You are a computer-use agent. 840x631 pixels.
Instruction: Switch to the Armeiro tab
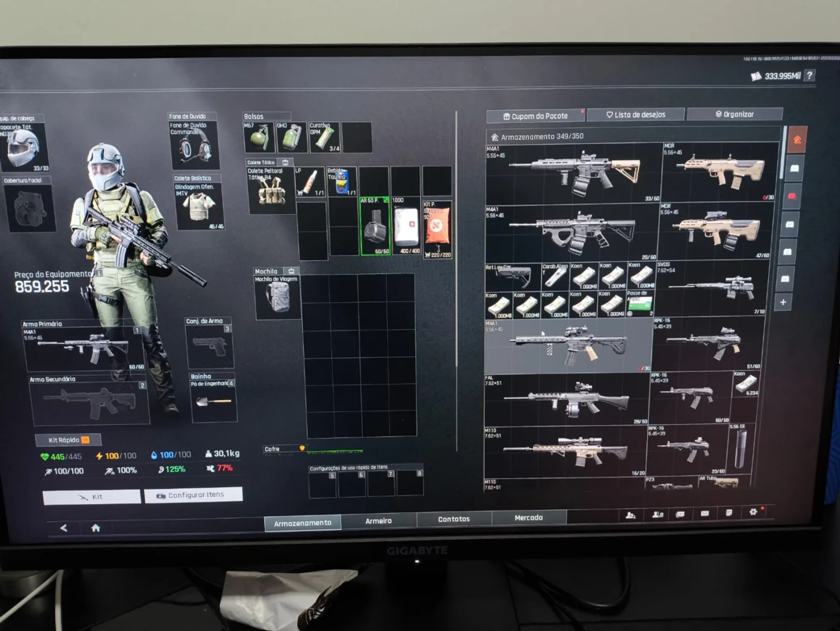(379, 521)
